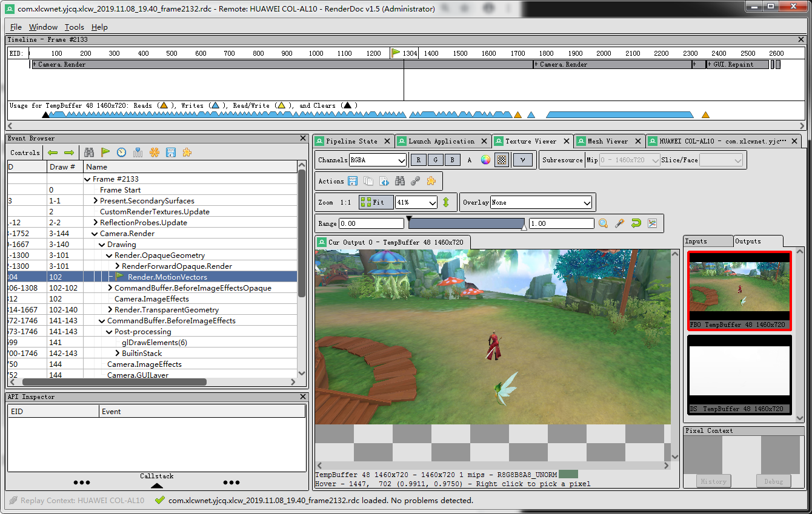Switch to the Mesh Viewer tab

tap(608, 140)
